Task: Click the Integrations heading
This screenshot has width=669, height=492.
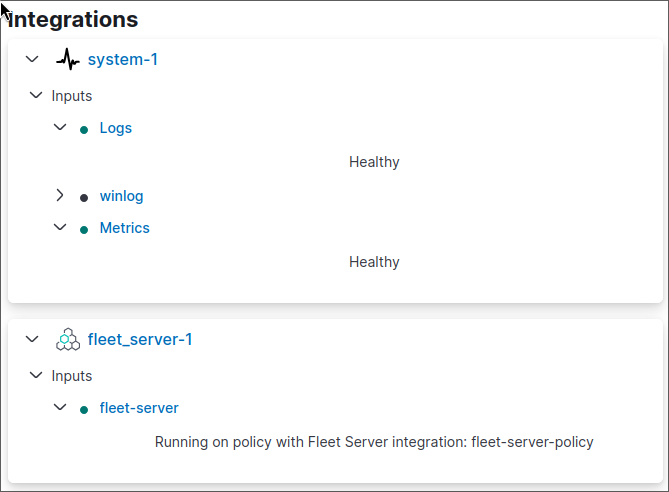Action: 73,19
